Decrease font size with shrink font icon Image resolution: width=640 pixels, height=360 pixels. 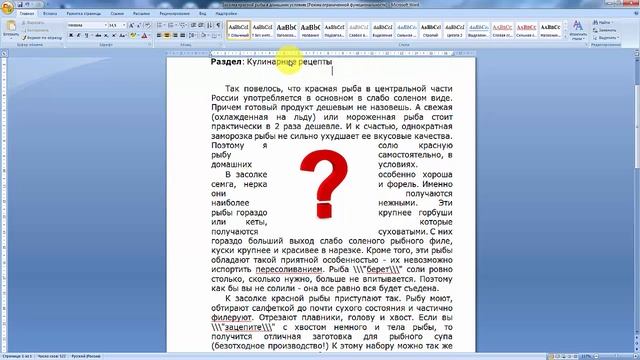coord(138,25)
